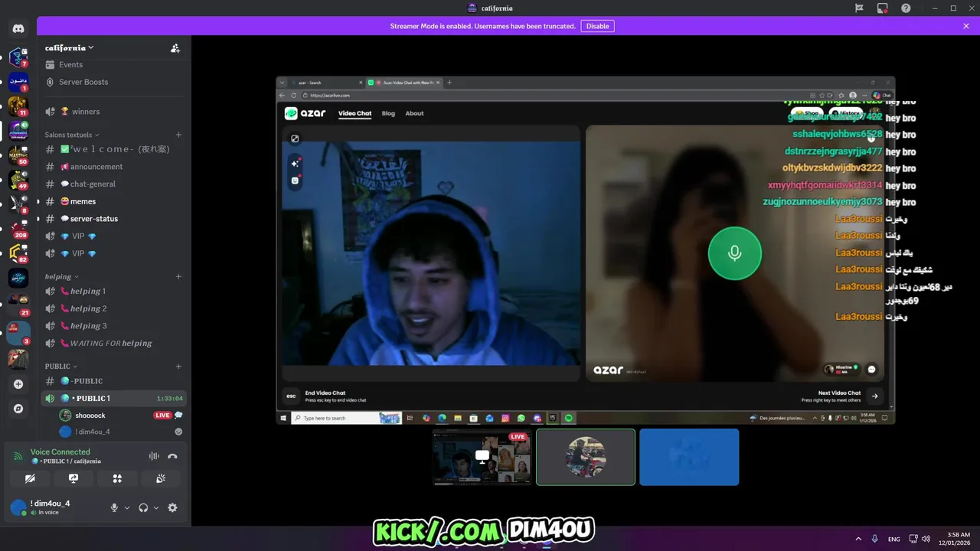
Task: Click the share your screen button
Action: point(73,478)
